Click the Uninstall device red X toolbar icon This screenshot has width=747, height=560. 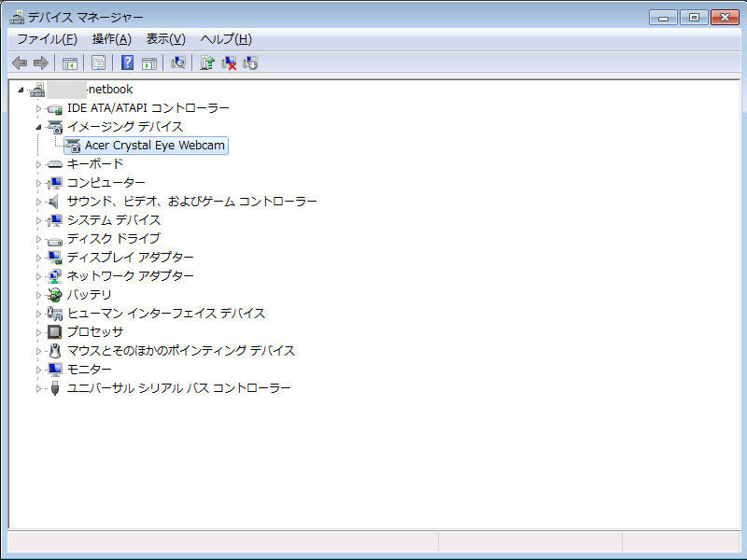point(228,63)
